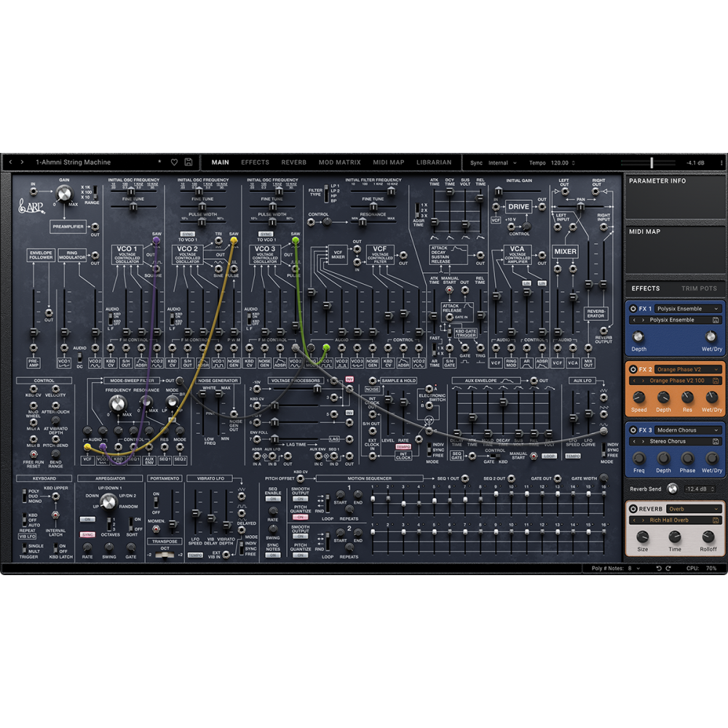Click the master volume slider in top bar
Image resolution: width=728 pixels, height=728 pixels.
(x=652, y=162)
